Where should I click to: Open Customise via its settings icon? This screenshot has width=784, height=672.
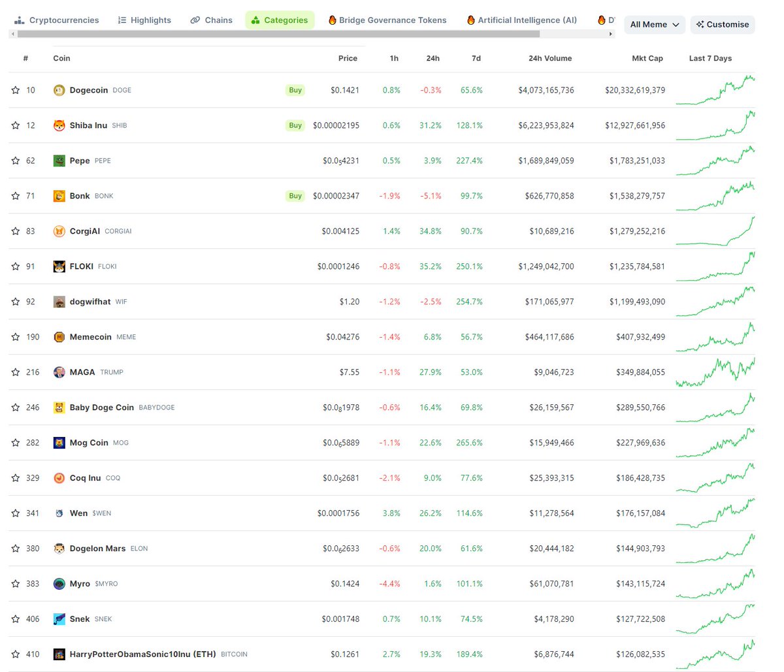[x=699, y=24]
